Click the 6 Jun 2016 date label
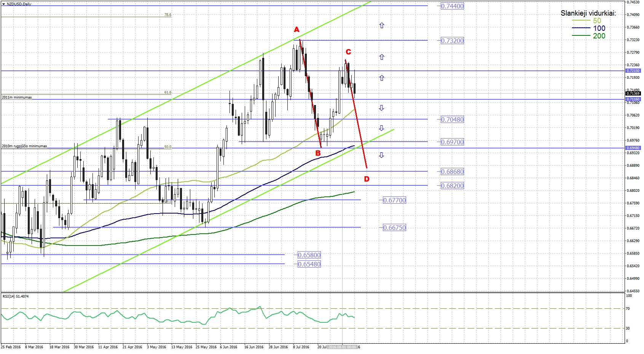Image resolution: width=644 pixels, height=354 pixels. coord(228,347)
